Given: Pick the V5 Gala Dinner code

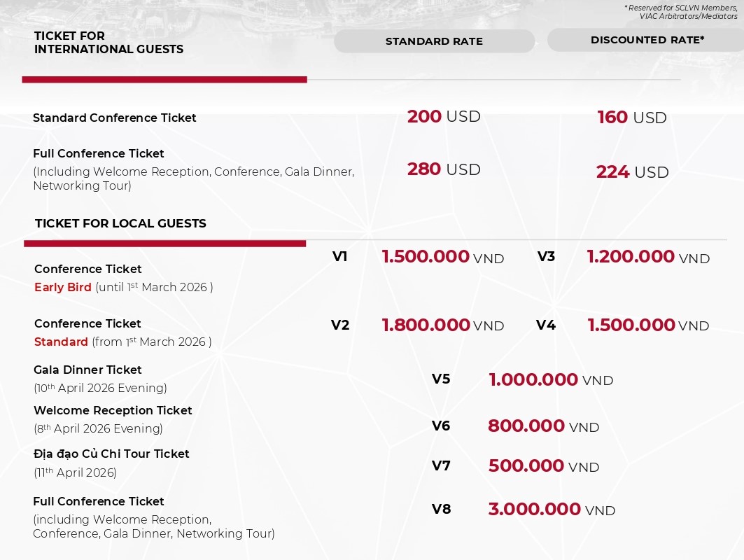Looking at the screenshot, I should 441,379.
